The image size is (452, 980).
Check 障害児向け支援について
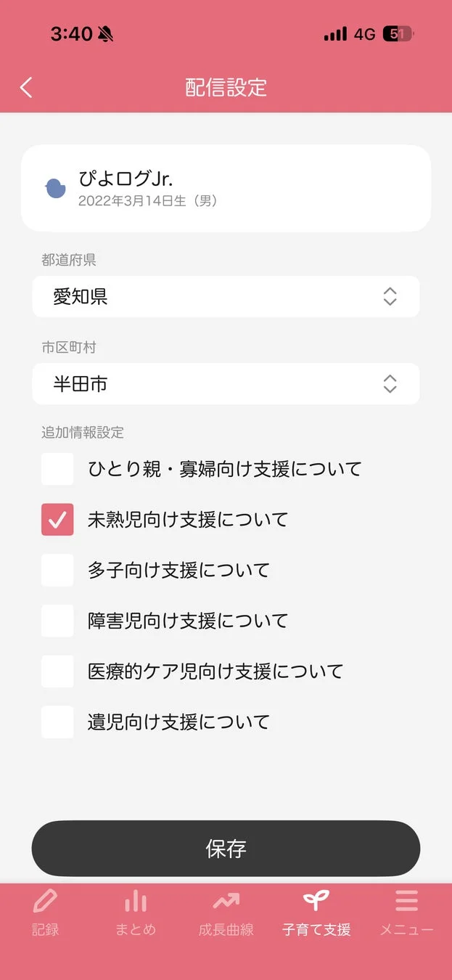pos(57,621)
